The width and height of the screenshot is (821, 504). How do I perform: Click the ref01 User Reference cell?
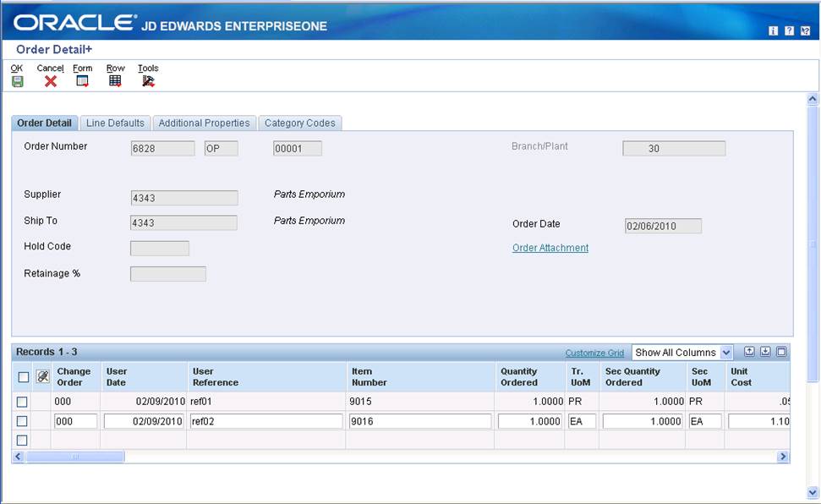point(266,402)
